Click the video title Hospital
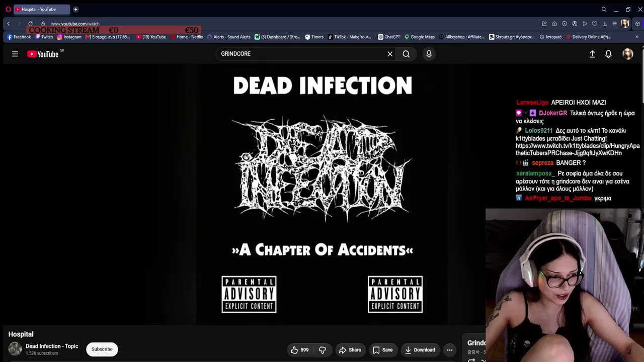644x362 pixels. pos(21,334)
